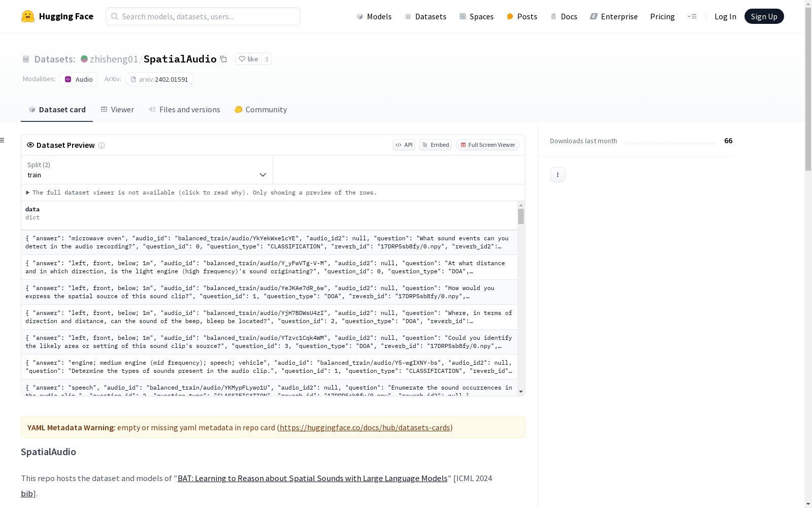
Task: Click the Sign Up button
Action: click(x=764, y=16)
